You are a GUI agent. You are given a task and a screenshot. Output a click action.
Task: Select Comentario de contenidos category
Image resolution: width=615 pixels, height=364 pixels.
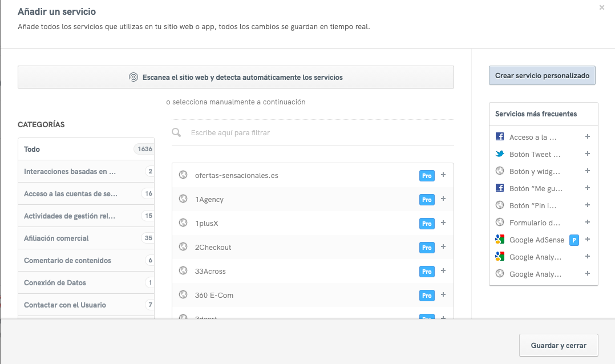click(86, 260)
